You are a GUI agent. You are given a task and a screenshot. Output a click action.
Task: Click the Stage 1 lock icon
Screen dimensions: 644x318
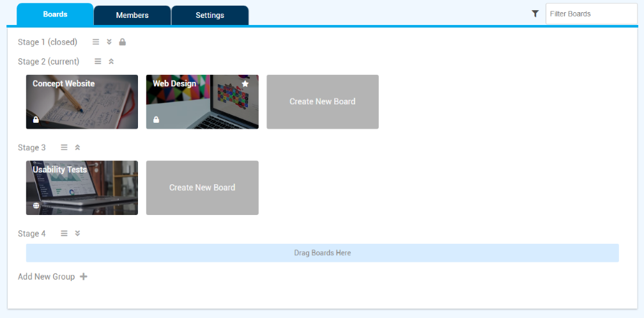tap(123, 42)
